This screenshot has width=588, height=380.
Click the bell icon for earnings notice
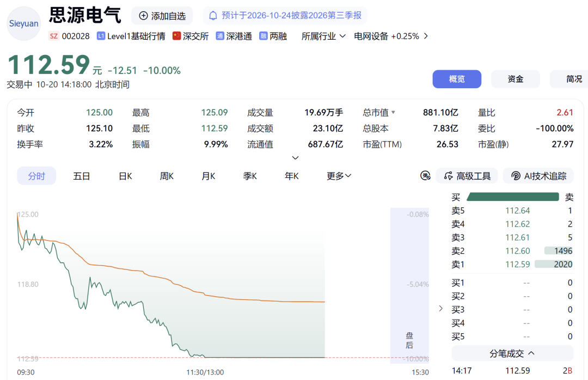click(213, 15)
